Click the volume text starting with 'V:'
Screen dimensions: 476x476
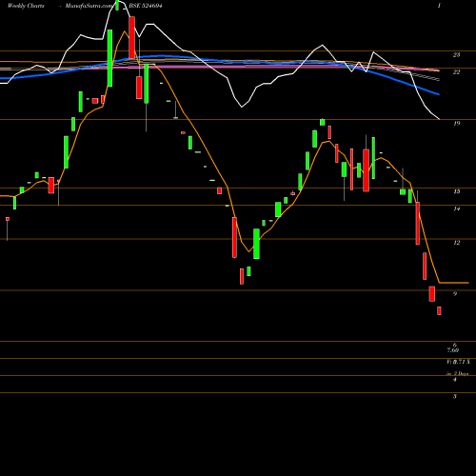(x=458, y=362)
